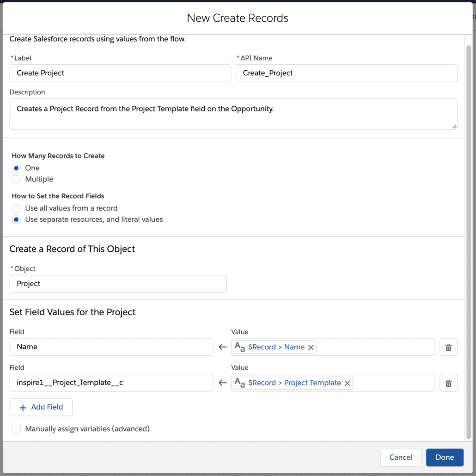Click the Add Field button
476x476 pixels.
[x=41, y=408]
